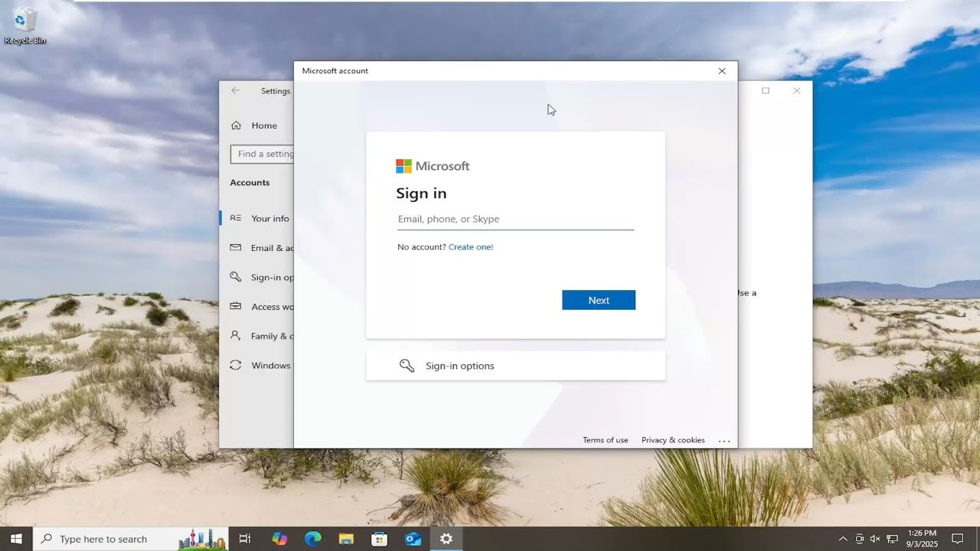This screenshot has width=980, height=551.
Task: Open Task View on the taskbar
Action: (245, 539)
